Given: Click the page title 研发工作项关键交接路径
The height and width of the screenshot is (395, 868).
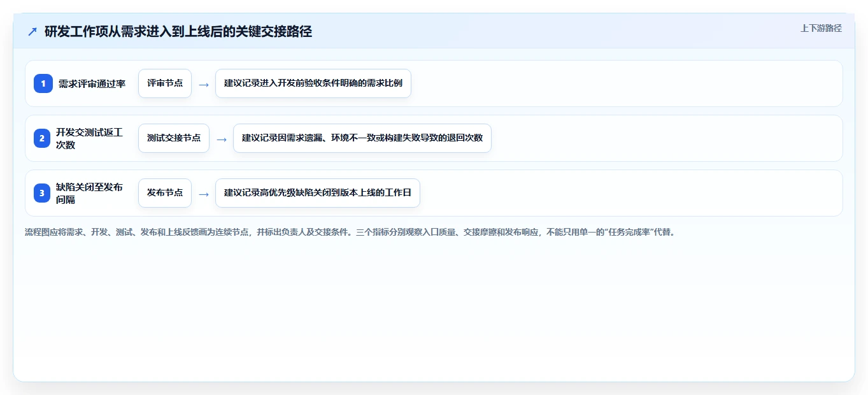Looking at the screenshot, I should coord(178,31).
